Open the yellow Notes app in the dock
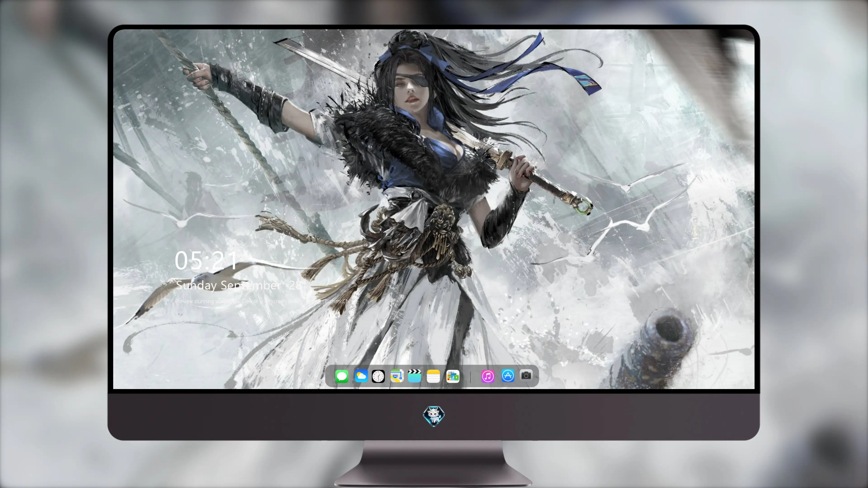Viewport: 868px width, 488px height. pyautogui.click(x=433, y=376)
